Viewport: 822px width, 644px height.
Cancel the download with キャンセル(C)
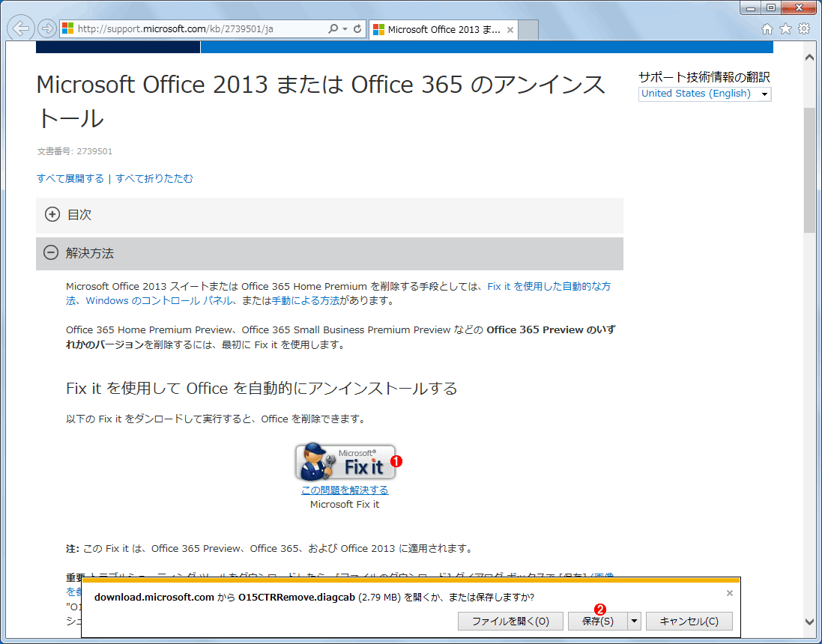[689, 621]
